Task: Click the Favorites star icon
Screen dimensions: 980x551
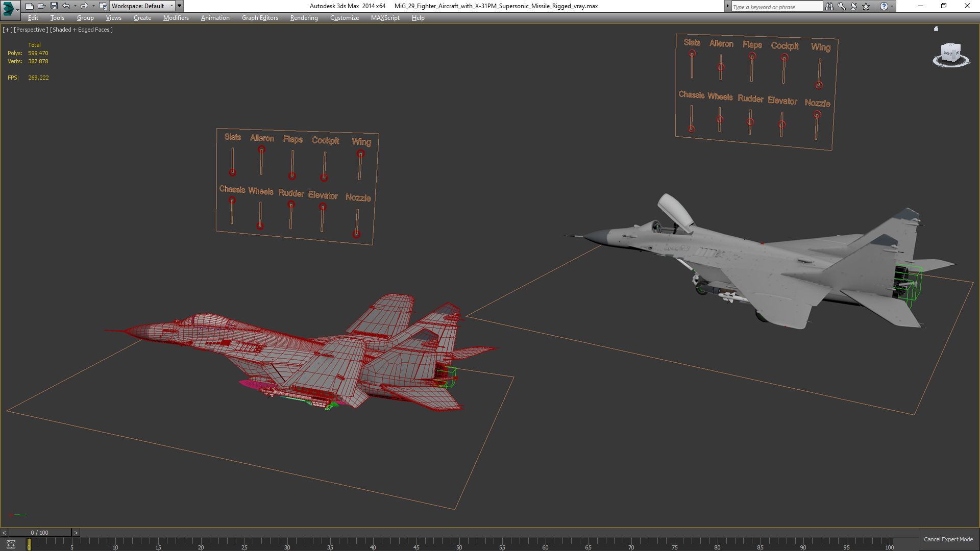Action: click(x=866, y=6)
